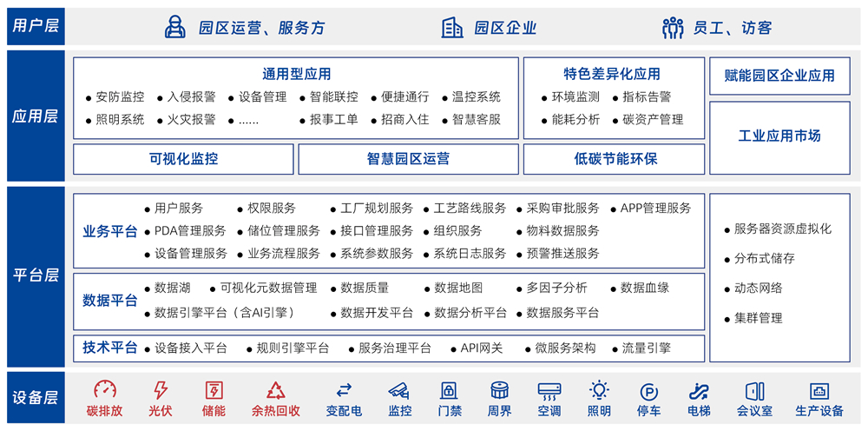Select the 停车 parking icon
This screenshot has width=868, height=431.
(x=648, y=391)
